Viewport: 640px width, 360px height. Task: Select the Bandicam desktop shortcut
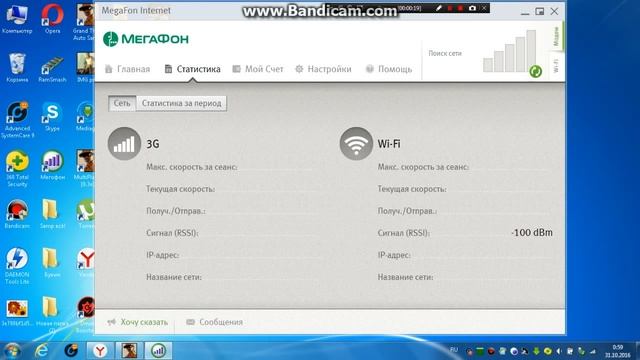pyautogui.click(x=17, y=214)
